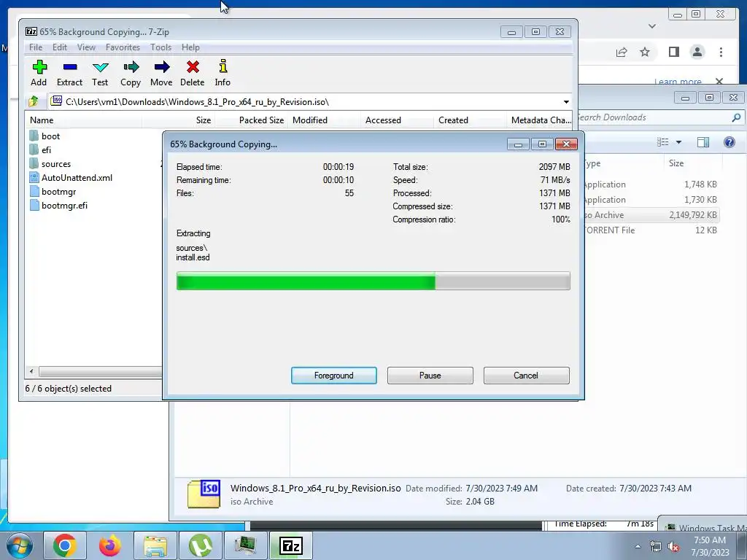This screenshot has width=747, height=560.
Task: Open the Windows Start button
Action: (19, 545)
